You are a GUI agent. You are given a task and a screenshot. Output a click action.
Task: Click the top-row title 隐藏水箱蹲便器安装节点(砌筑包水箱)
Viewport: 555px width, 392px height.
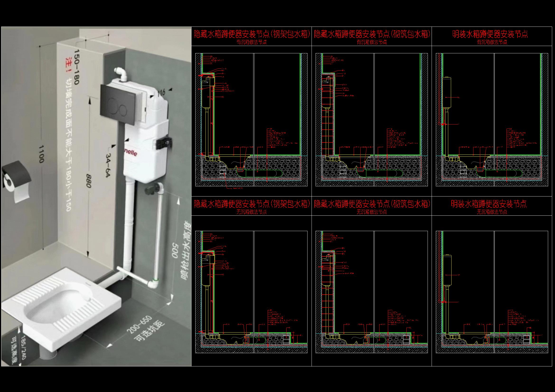[372, 34]
